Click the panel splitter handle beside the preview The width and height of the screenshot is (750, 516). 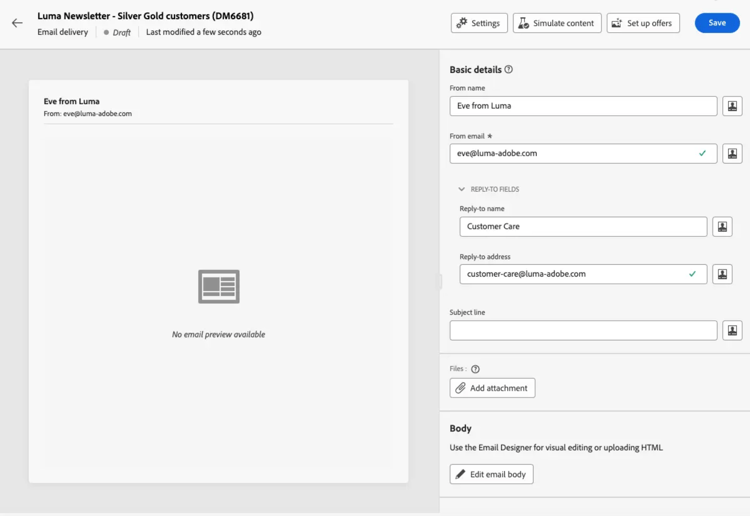tap(440, 281)
